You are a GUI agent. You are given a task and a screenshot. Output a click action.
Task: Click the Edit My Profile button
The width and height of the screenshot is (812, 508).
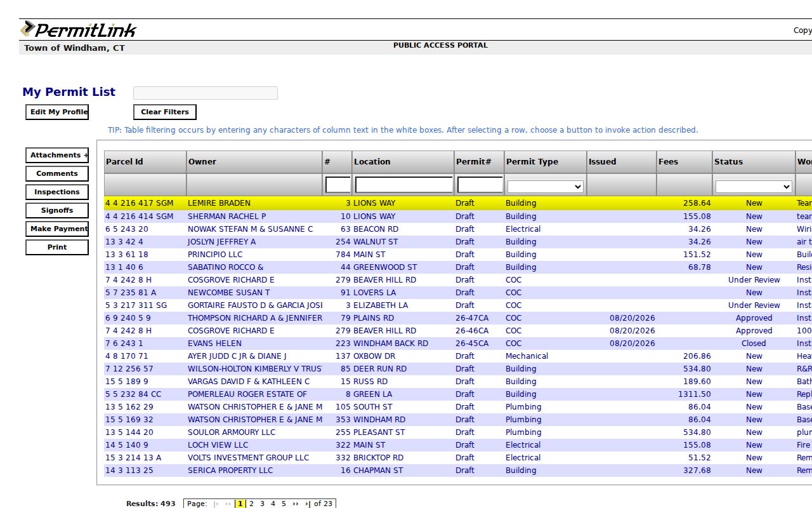coord(57,112)
